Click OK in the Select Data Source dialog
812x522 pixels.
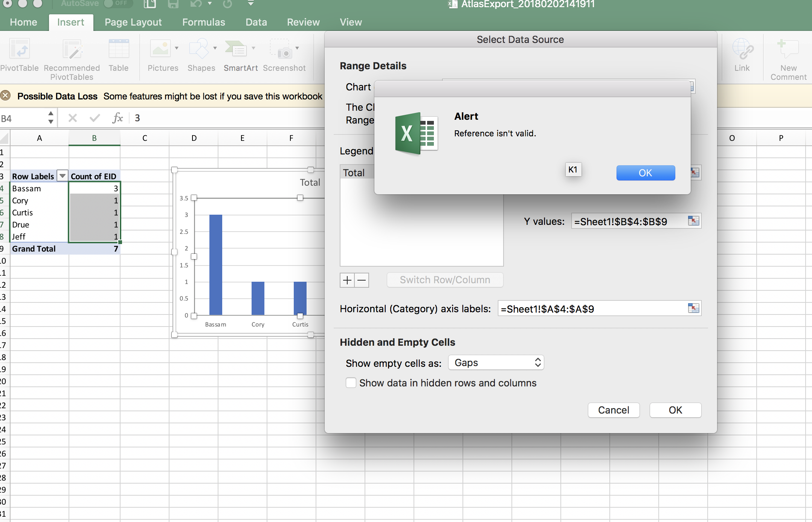[675, 410]
